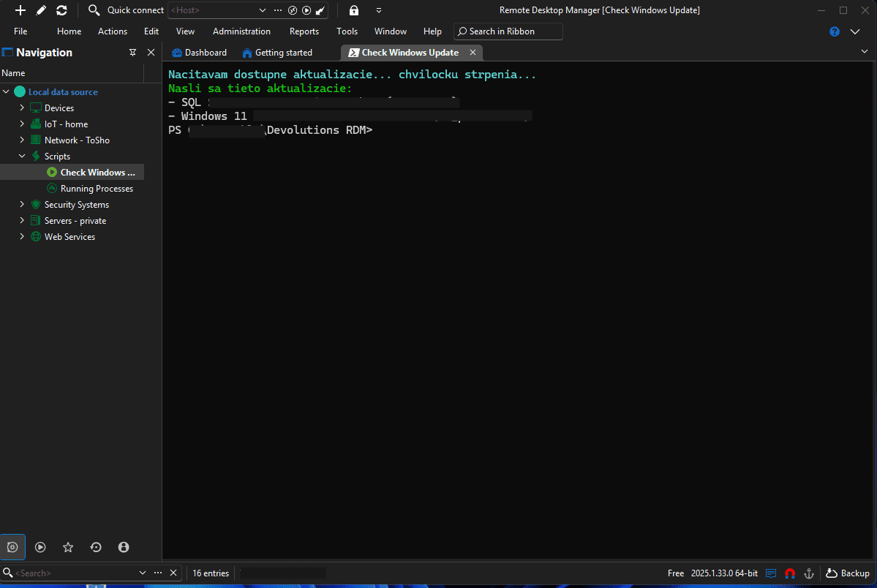
Task: Collapse the Scripts folder
Action: point(22,156)
